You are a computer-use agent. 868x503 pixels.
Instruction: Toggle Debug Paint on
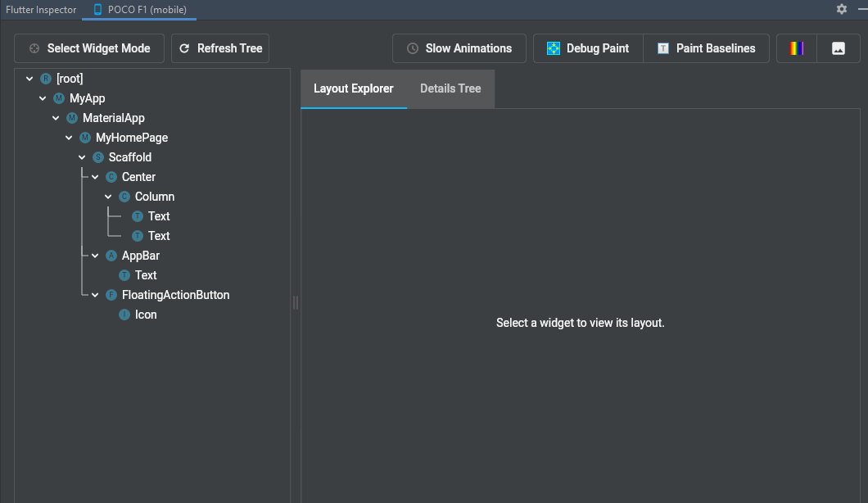pos(588,48)
